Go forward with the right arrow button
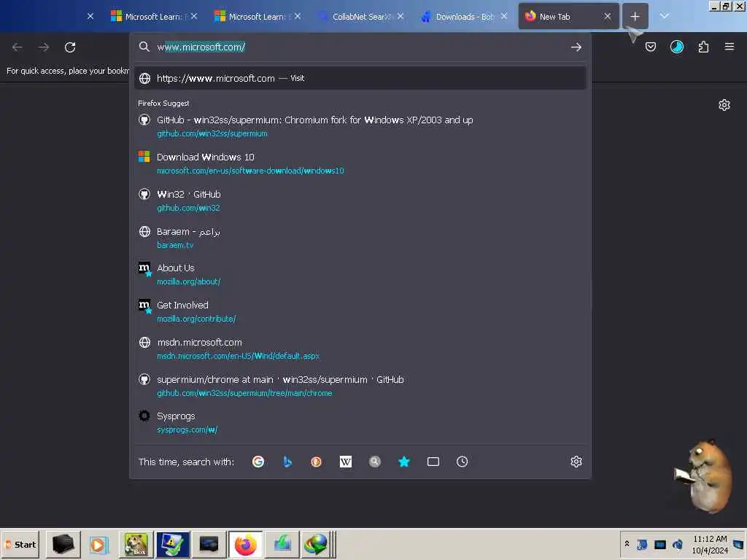The image size is (747, 560). tap(43, 47)
